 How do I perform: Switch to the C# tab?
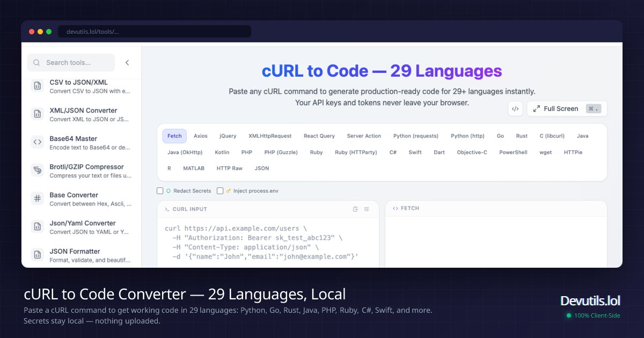click(x=393, y=152)
